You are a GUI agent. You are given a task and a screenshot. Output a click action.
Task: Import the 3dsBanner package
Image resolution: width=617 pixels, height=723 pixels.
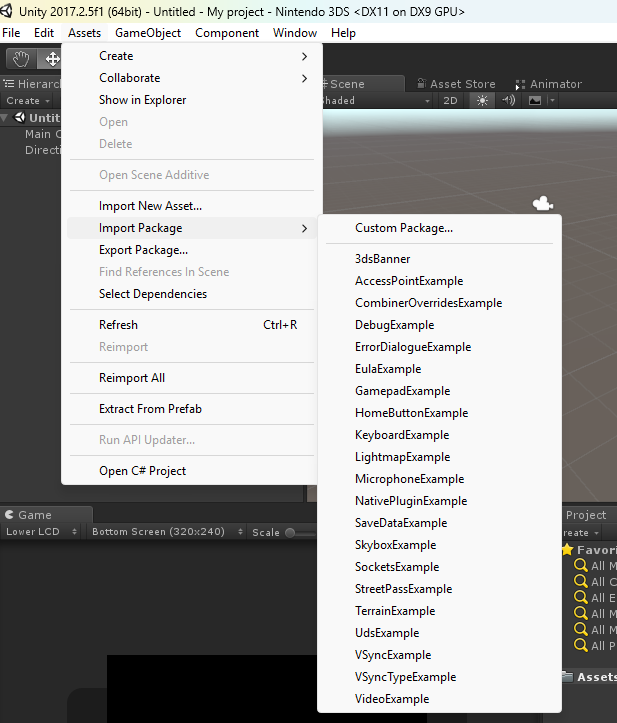click(x=439, y=259)
